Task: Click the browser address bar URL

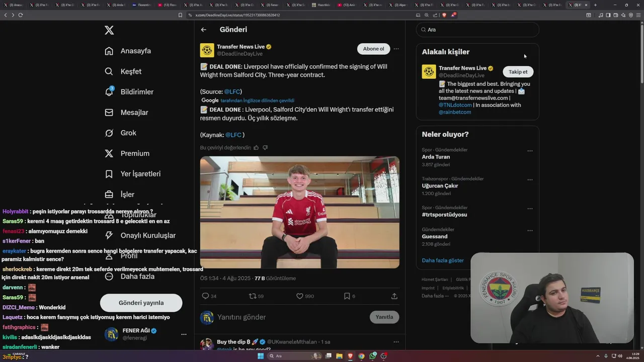Action: pos(237,15)
